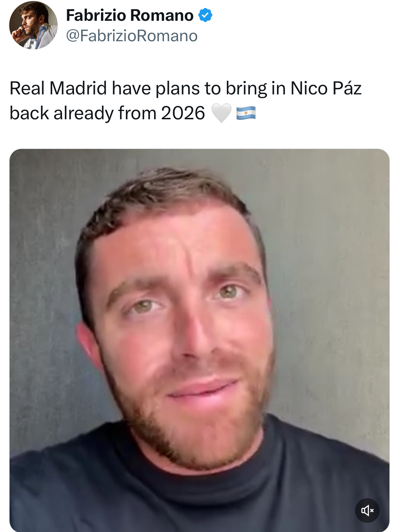Click the word "have" in the tweet
This screenshot has width=399, height=532.
131,88
